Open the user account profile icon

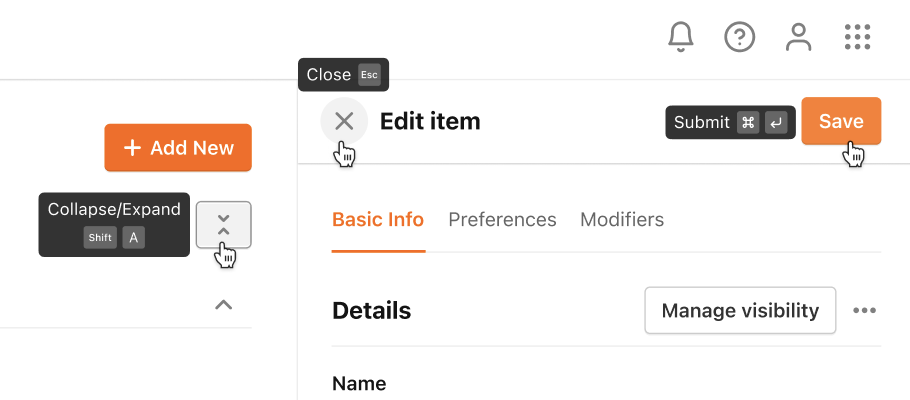[x=799, y=37]
